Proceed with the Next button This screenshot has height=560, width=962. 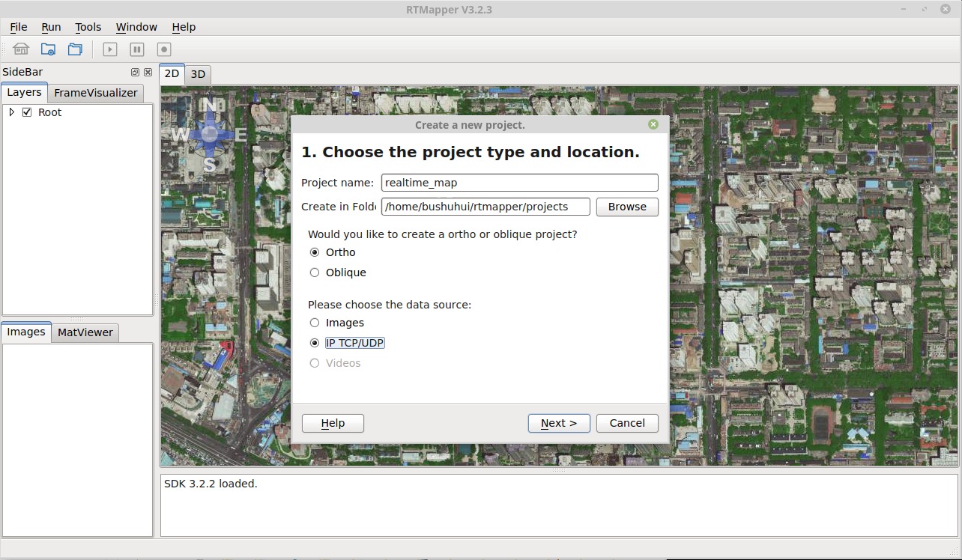pyautogui.click(x=558, y=423)
